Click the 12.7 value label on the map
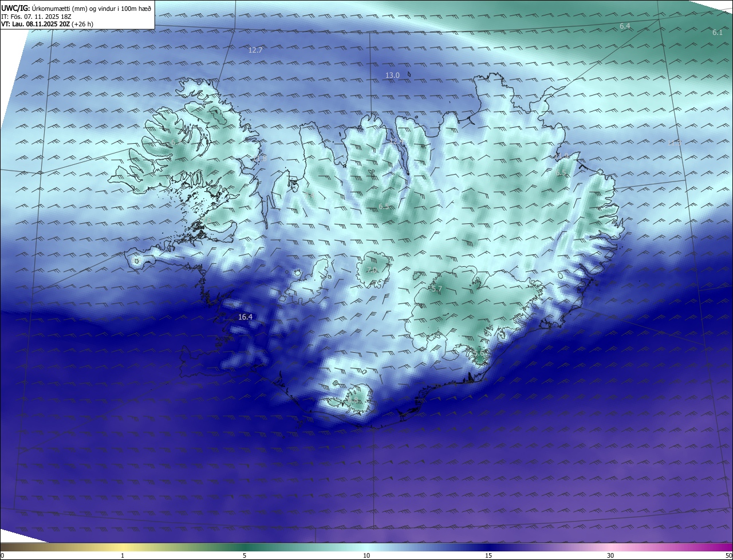733x560 pixels. coord(255,50)
